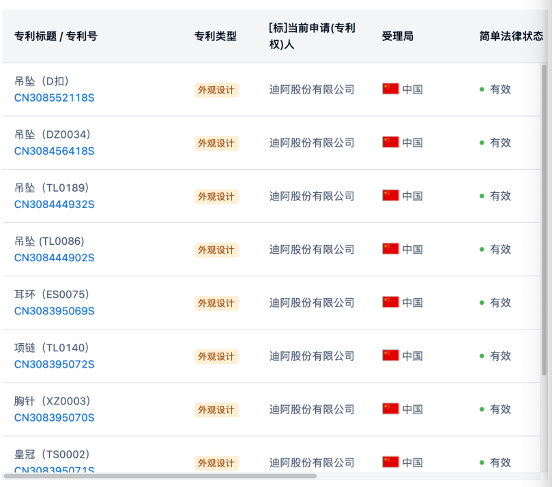The image size is (552, 487).
Task: Click the 受理局 column header
Action: pyautogui.click(x=398, y=36)
